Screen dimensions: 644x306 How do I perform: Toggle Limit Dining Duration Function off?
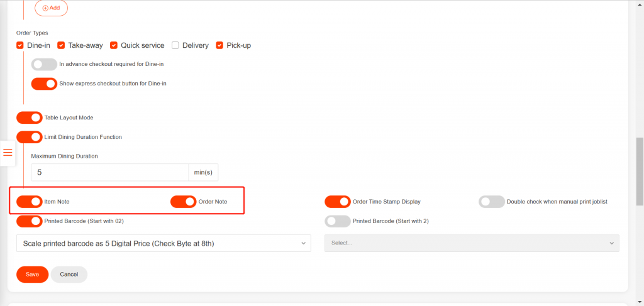[30, 136]
